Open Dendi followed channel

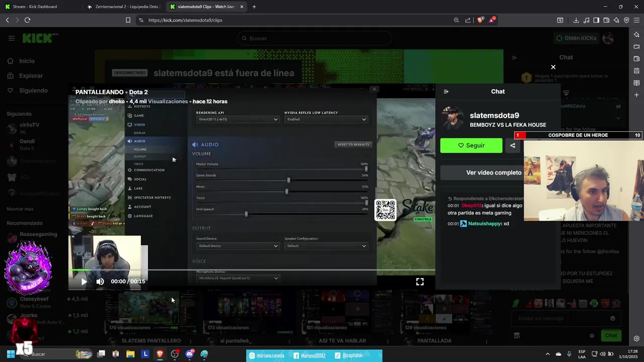pos(27,144)
